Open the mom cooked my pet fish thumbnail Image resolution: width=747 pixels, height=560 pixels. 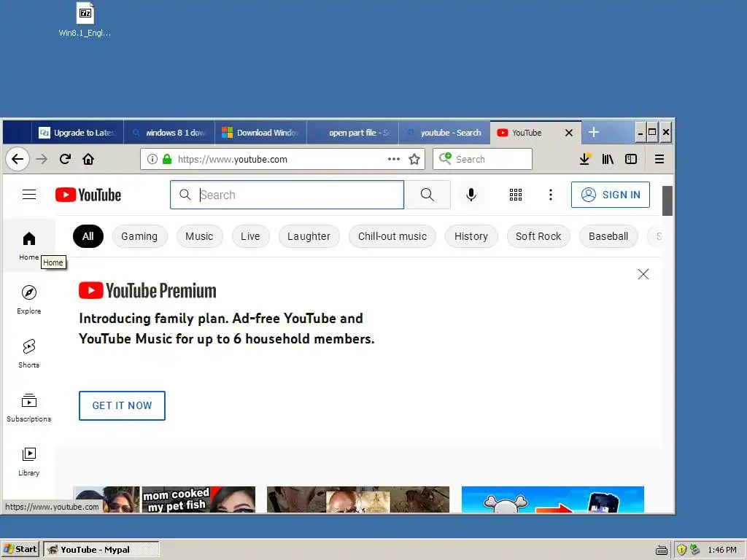[x=164, y=499]
